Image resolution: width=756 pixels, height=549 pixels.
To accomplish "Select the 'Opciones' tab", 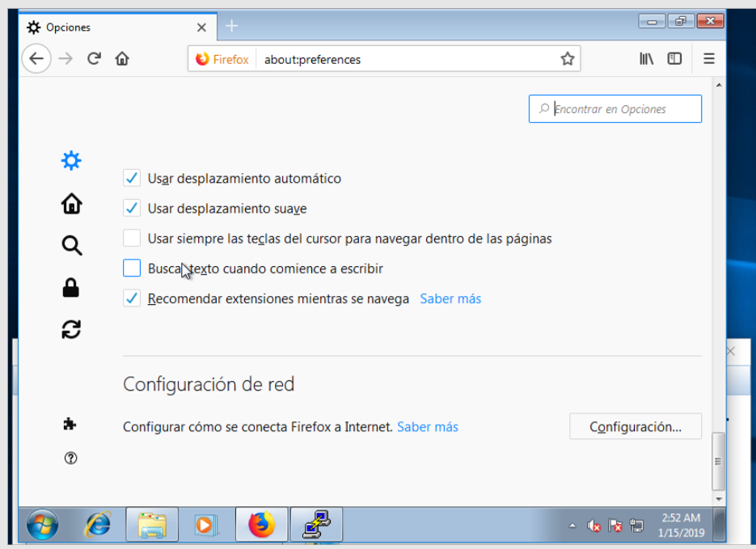I will click(x=105, y=27).
